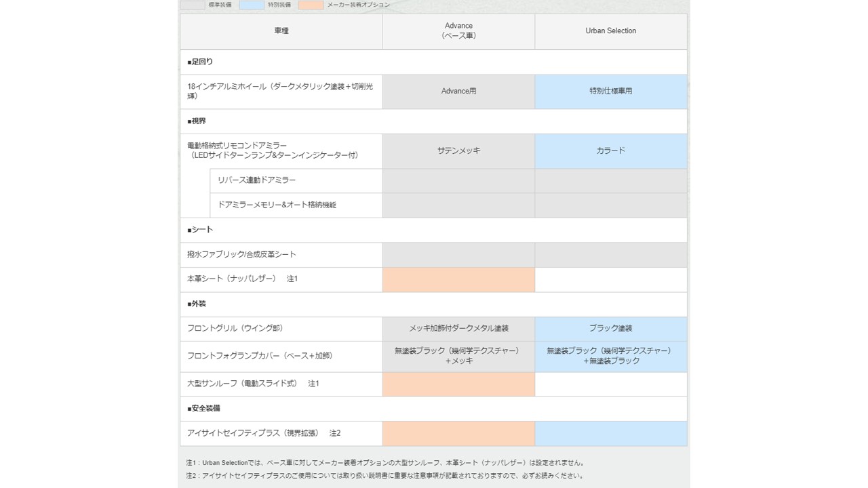
Task: Click the blue 特別装備 legend swatch
Action: (271, 5)
